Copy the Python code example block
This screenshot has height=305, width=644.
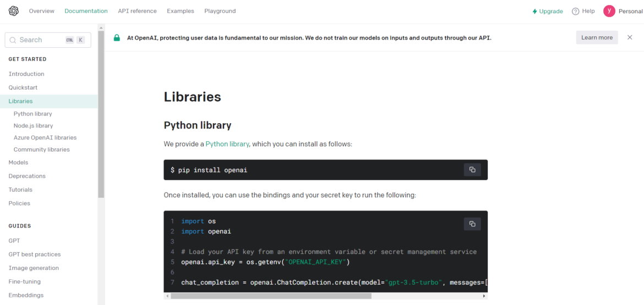(x=472, y=224)
